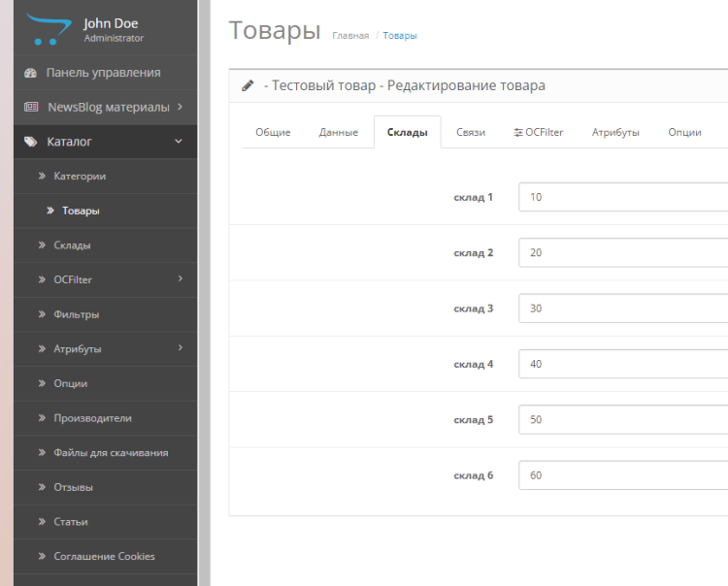Collapse the Каталог menu section
728x586 pixels.
178,142
